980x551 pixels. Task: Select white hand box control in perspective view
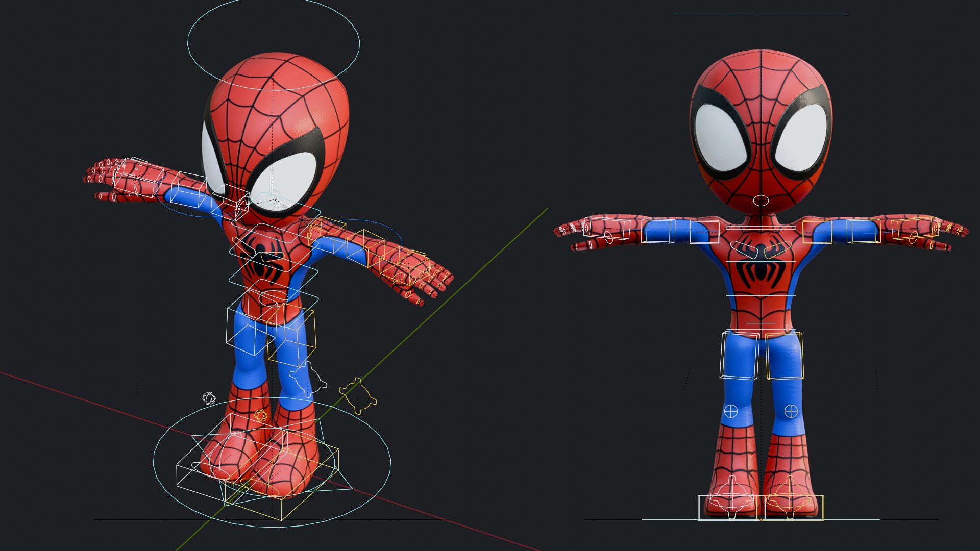138,179
